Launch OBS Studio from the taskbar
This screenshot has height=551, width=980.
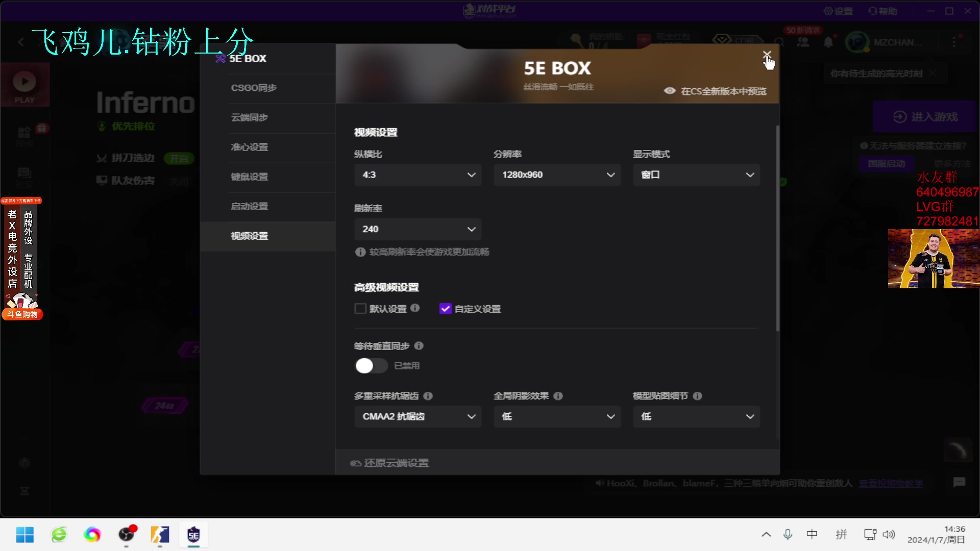click(126, 535)
